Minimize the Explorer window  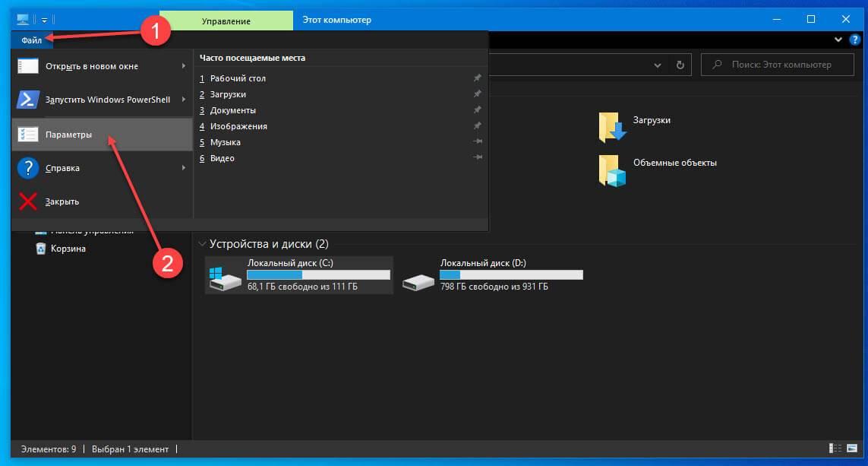coord(777,20)
